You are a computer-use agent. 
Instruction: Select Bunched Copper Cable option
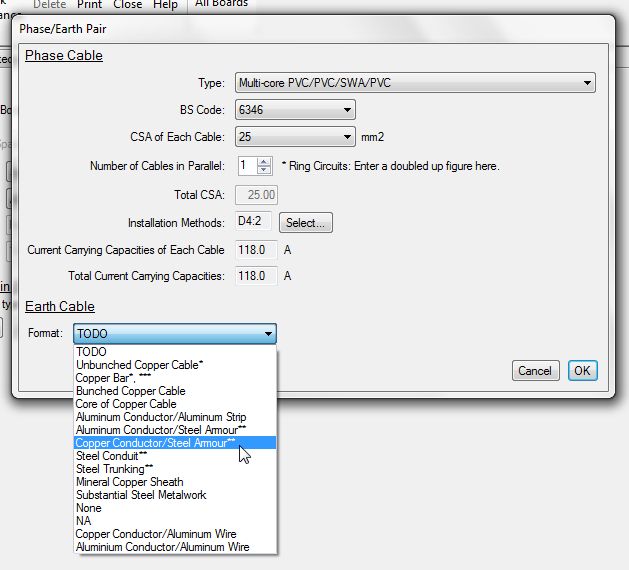(x=175, y=391)
